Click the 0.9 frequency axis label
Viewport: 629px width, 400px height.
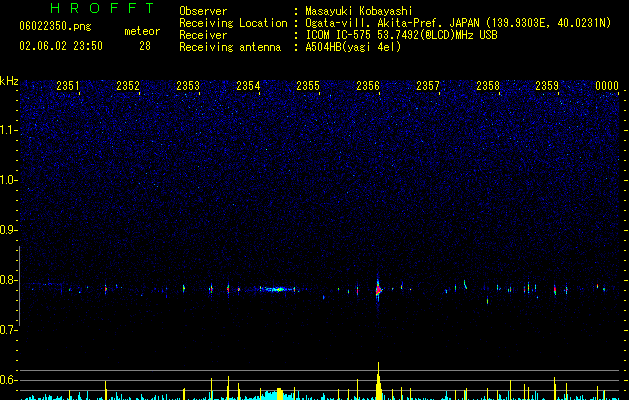pyautogui.click(x=9, y=230)
